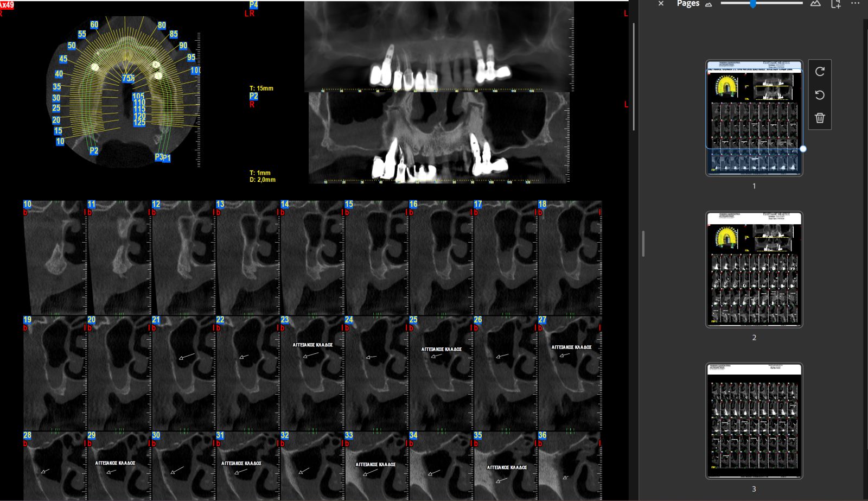Click page number label 3 under thumbnail
Image resolution: width=868 pixels, height=501 pixels.
[x=754, y=489]
